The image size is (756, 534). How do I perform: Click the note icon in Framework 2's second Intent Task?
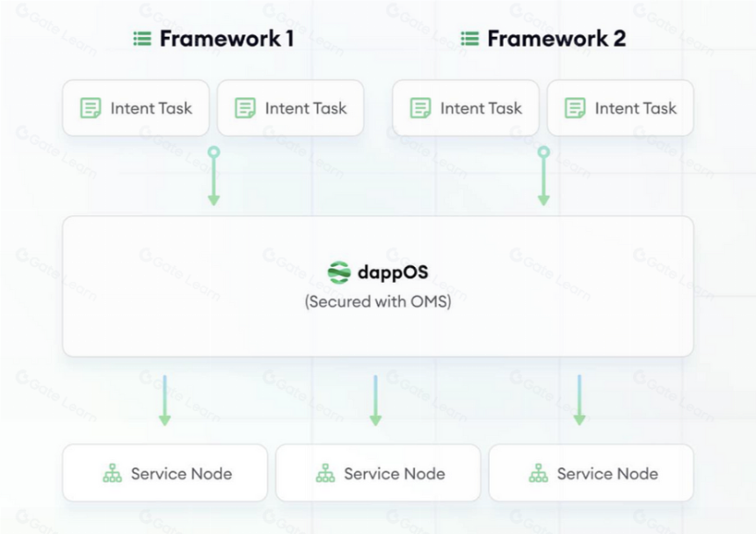tap(575, 108)
